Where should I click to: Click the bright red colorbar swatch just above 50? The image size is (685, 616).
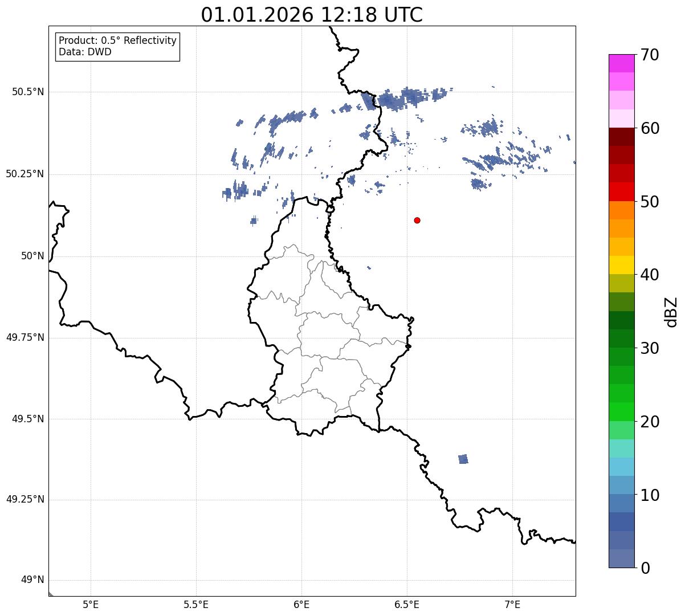pyautogui.click(x=622, y=191)
